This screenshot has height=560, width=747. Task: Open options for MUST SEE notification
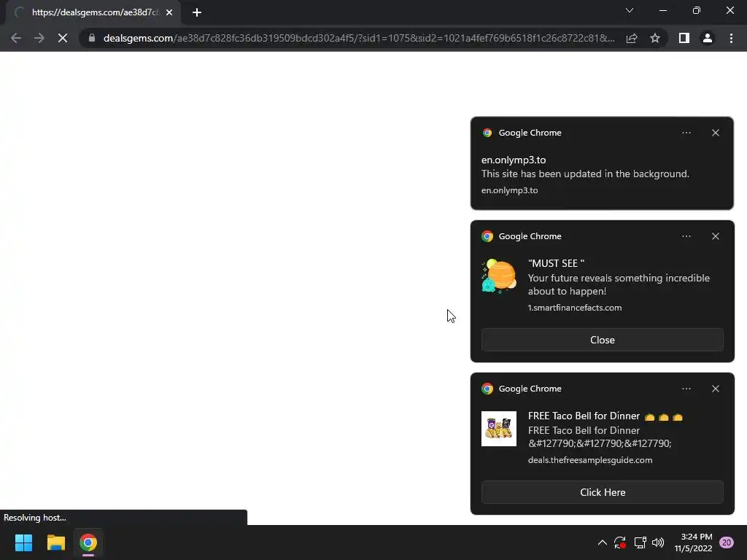pyautogui.click(x=686, y=236)
